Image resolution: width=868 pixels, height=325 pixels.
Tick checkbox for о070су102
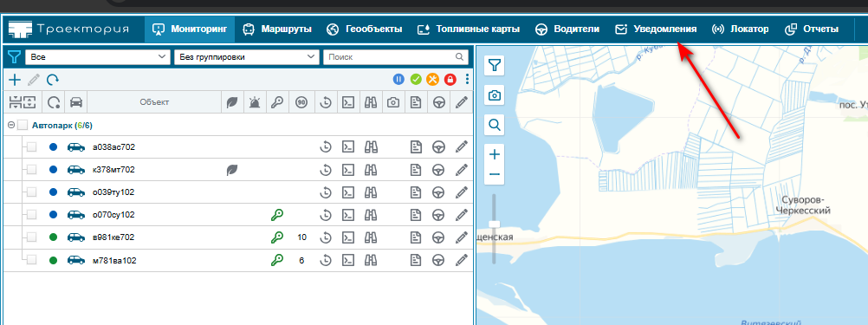click(31, 215)
